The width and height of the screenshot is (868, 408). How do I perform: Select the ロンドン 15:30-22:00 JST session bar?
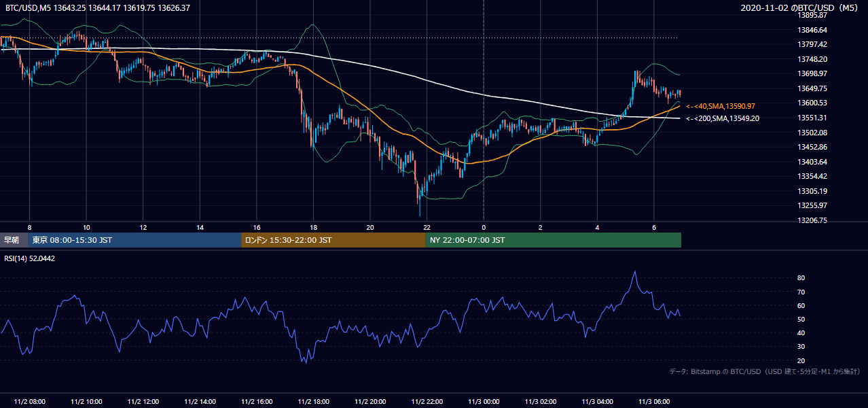333,240
